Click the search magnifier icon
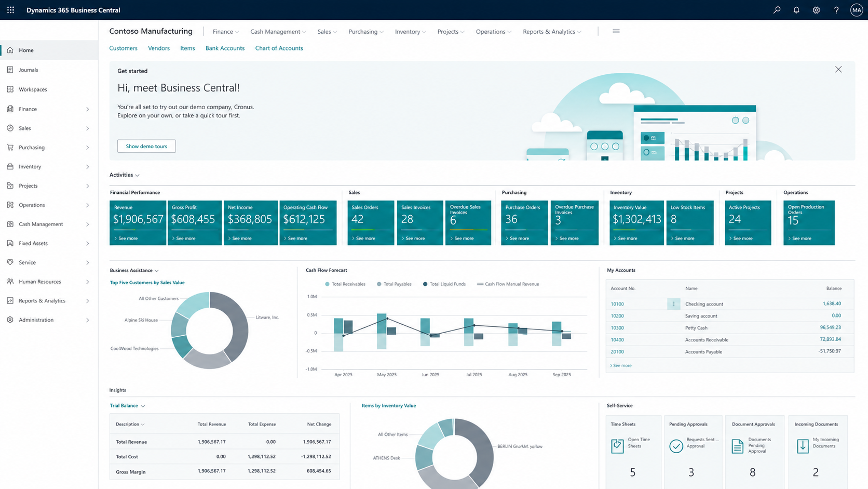The image size is (868, 489). pyautogui.click(x=777, y=10)
